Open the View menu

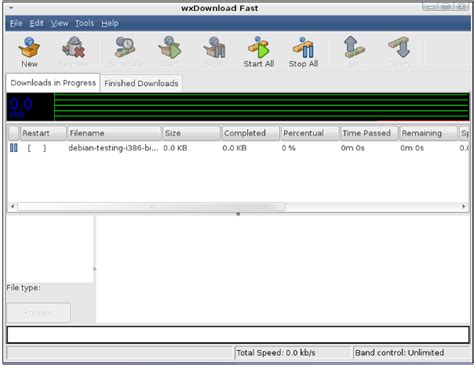point(59,23)
